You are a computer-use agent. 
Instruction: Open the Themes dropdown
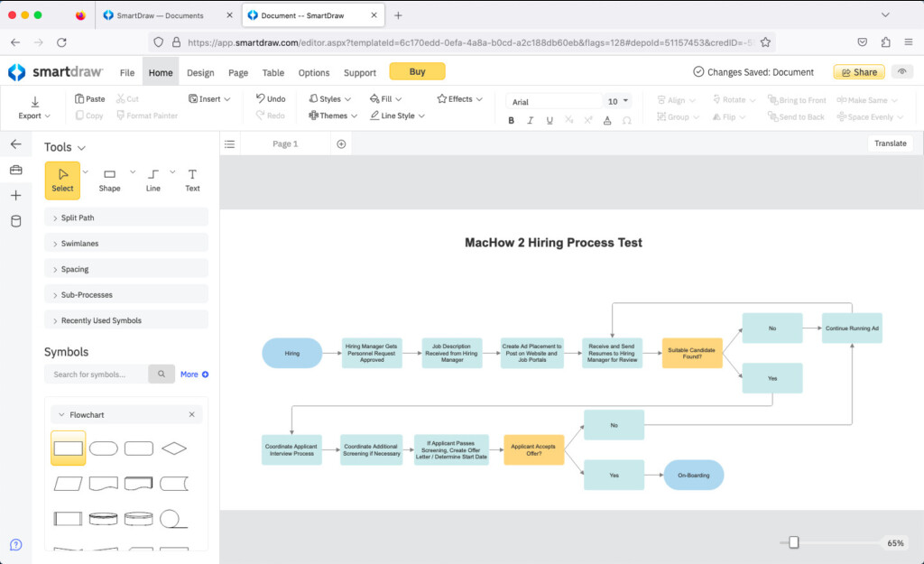(333, 116)
